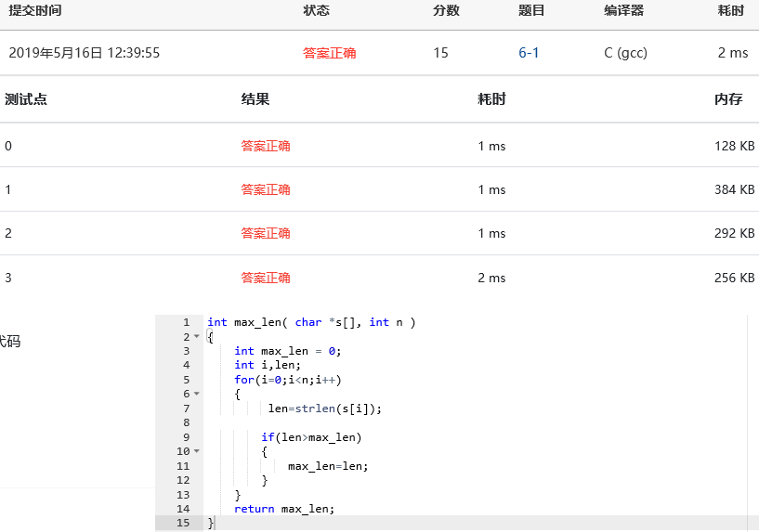Click memory value 384 KB
The height and width of the screenshot is (532, 759).
pos(734,189)
